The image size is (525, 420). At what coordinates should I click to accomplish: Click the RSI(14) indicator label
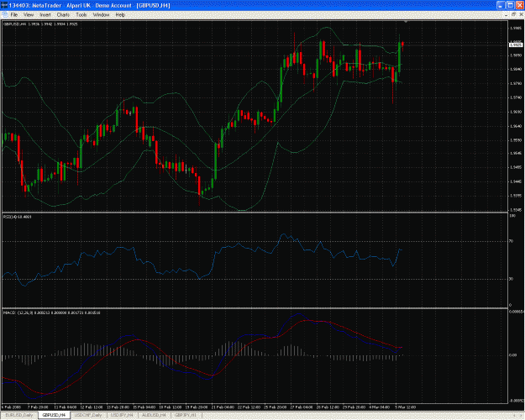[18, 217]
